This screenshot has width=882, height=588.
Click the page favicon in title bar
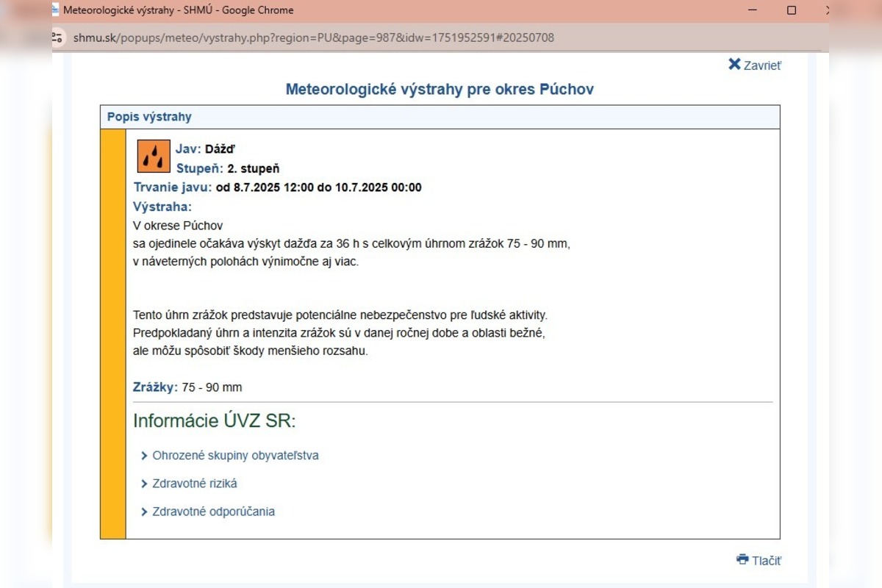tap(55, 10)
